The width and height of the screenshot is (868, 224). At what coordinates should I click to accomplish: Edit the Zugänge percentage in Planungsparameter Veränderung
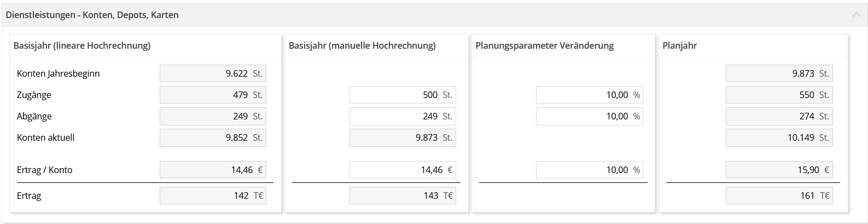(589, 95)
